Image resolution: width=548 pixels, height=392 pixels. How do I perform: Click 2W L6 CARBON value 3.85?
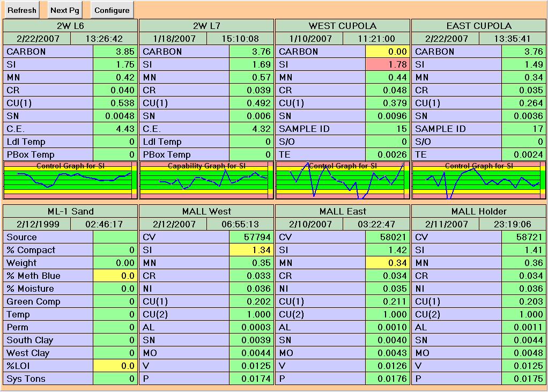[115, 51]
